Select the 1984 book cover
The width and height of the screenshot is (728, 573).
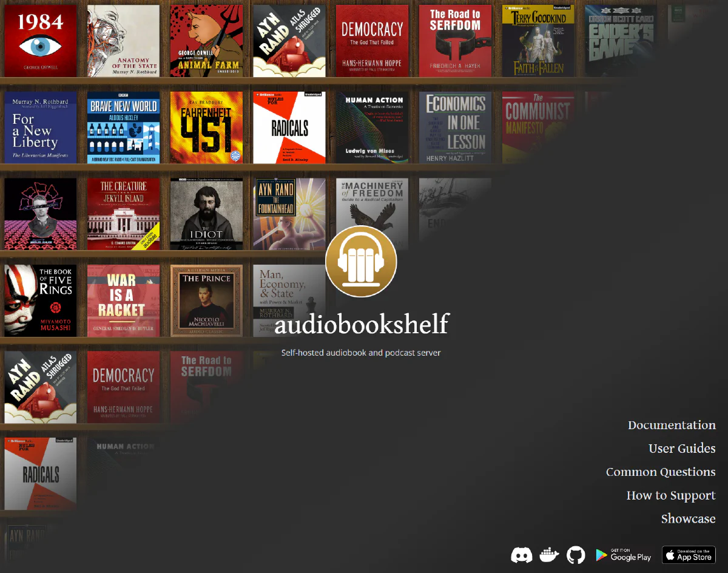pyautogui.click(x=40, y=41)
